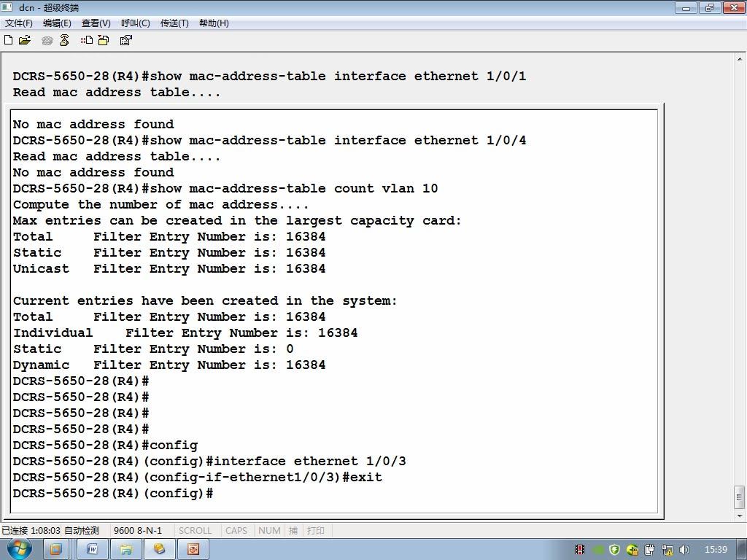
Task: Click the line ending with ethernet 1/0/1
Action: click(x=270, y=76)
